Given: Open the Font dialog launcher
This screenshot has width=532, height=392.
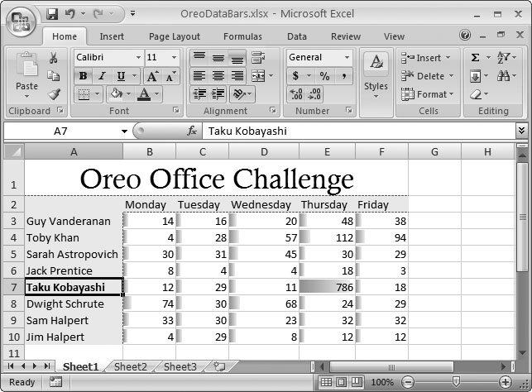Looking at the screenshot, I should (x=175, y=109).
